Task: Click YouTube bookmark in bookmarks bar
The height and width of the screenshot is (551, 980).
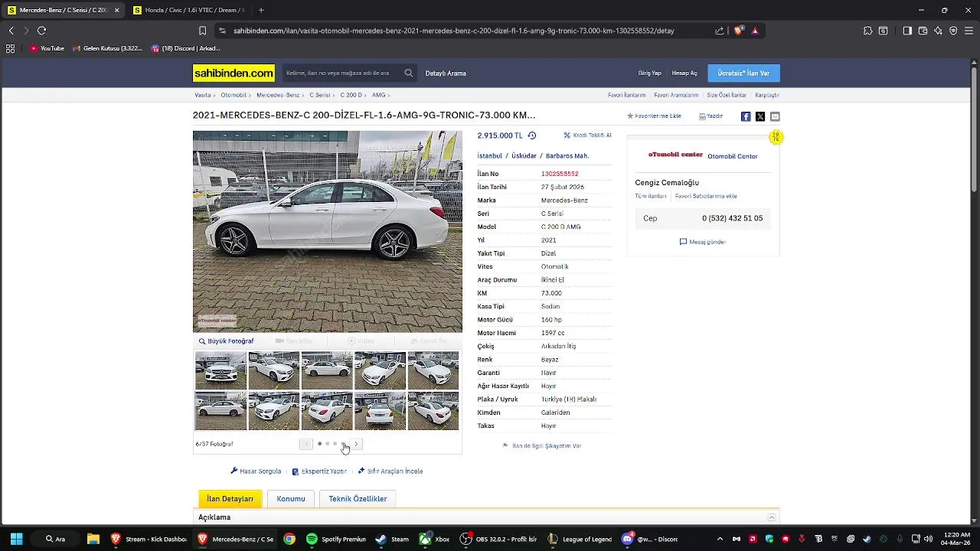Action: (47, 48)
